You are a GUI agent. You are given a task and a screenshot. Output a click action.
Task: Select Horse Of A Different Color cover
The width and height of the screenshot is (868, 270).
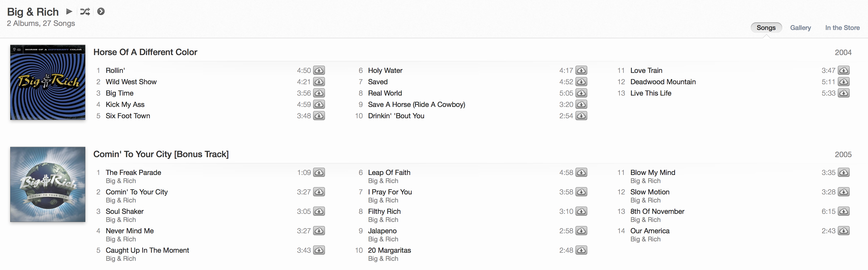[x=48, y=82]
